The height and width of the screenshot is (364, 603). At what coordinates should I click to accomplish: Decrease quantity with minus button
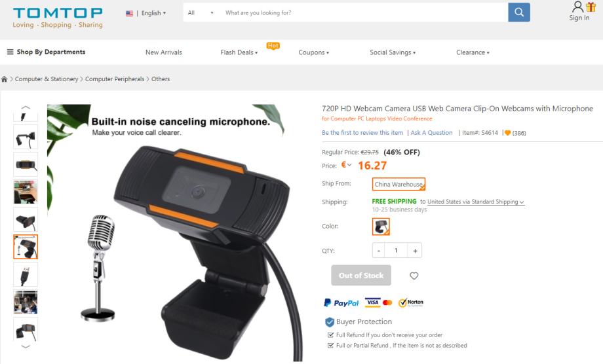(x=379, y=251)
